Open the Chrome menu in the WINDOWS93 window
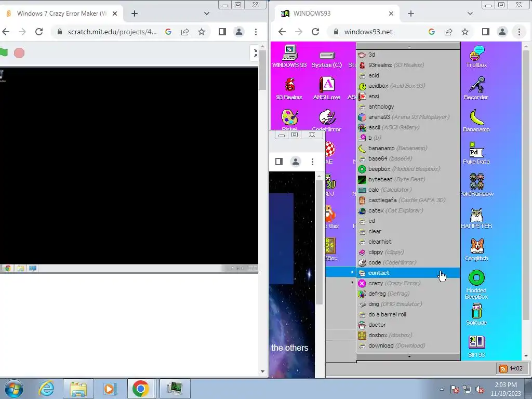Viewport: 532px width, 399px height. pyautogui.click(x=519, y=32)
